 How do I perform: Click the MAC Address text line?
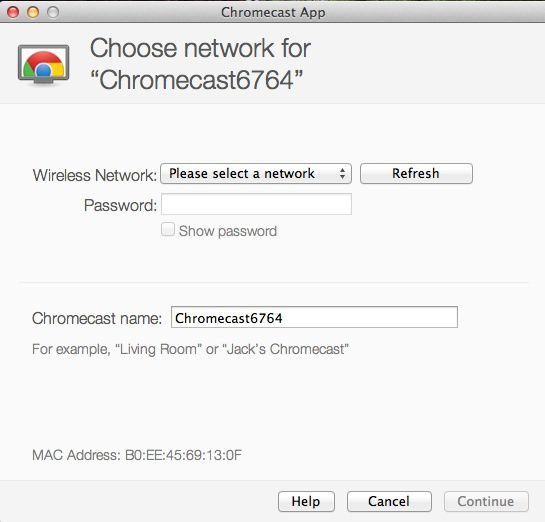click(137, 455)
